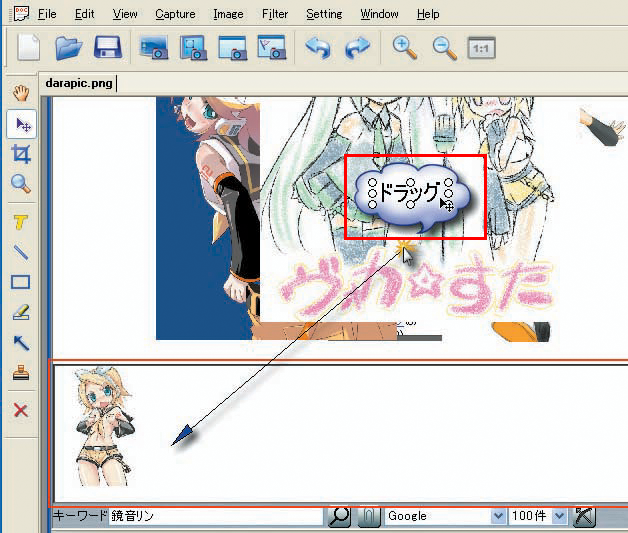Capture a window with the third camera icon

(x=232, y=47)
